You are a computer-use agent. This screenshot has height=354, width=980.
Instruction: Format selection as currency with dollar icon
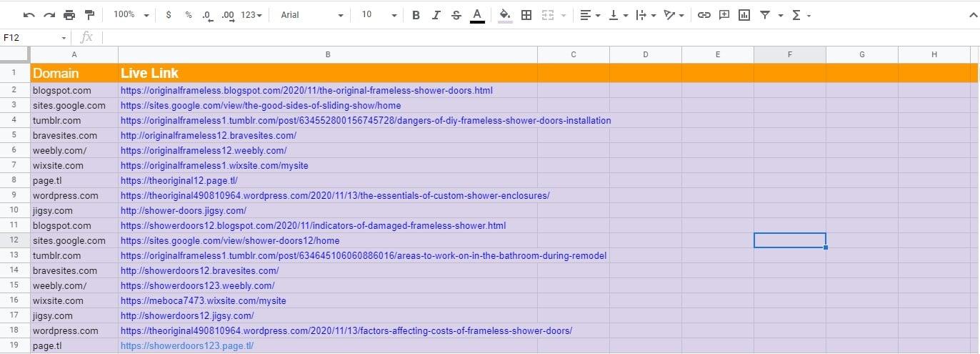[x=169, y=15]
